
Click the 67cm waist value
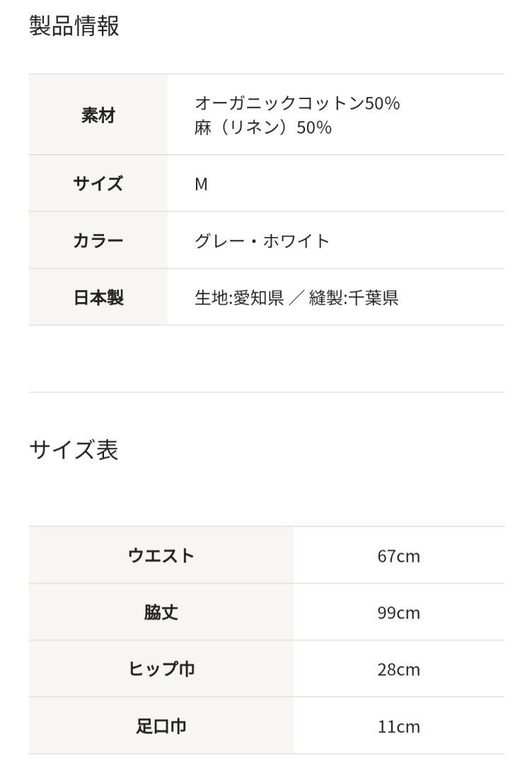tap(398, 556)
